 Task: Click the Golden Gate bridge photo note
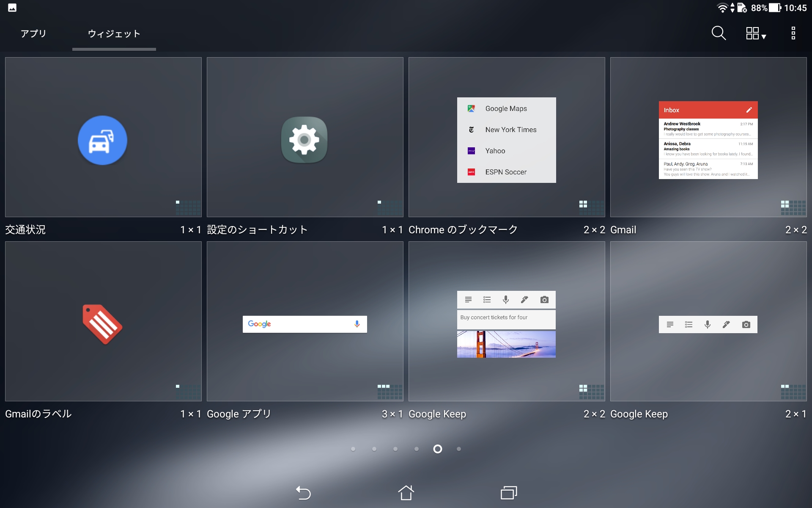(x=506, y=344)
